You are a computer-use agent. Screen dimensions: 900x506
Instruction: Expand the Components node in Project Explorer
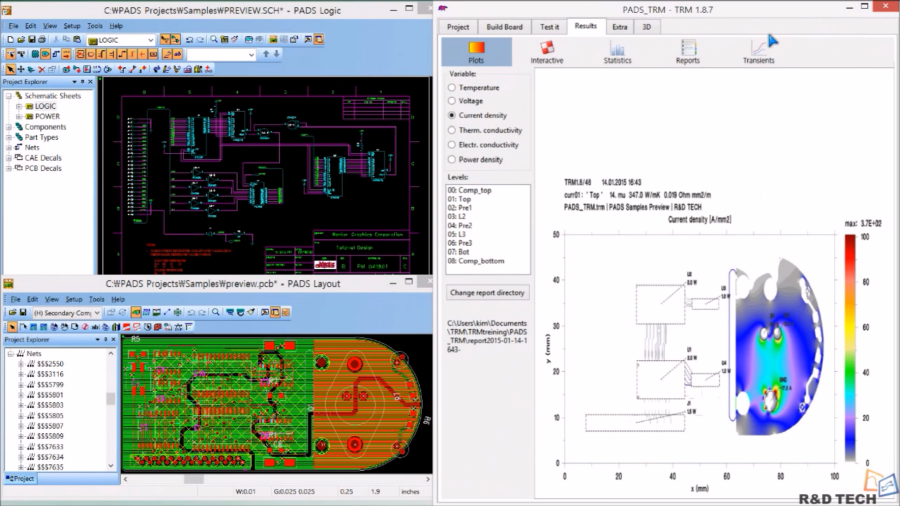(9, 127)
